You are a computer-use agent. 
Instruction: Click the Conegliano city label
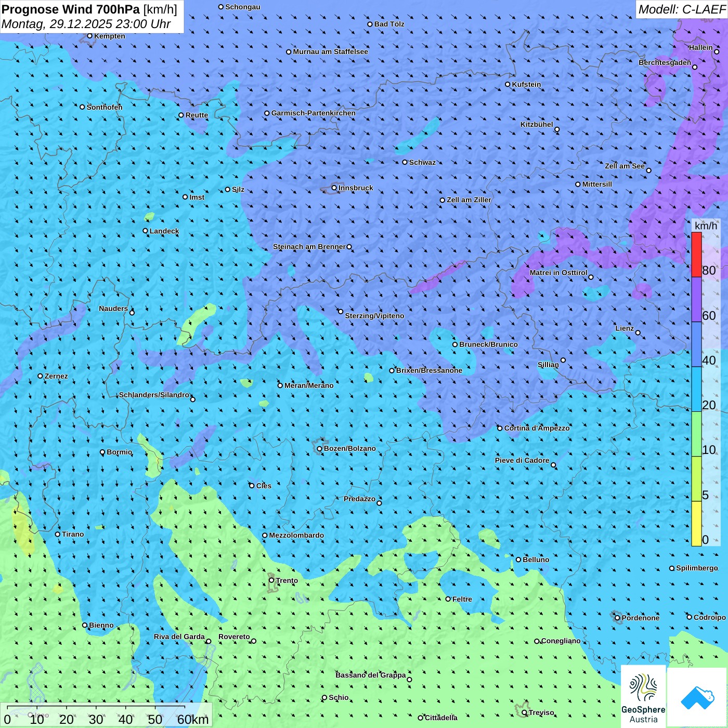click(x=561, y=641)
